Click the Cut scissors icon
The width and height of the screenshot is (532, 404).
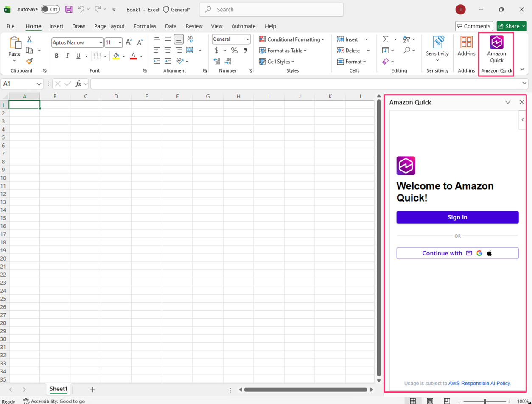(29, 39)
